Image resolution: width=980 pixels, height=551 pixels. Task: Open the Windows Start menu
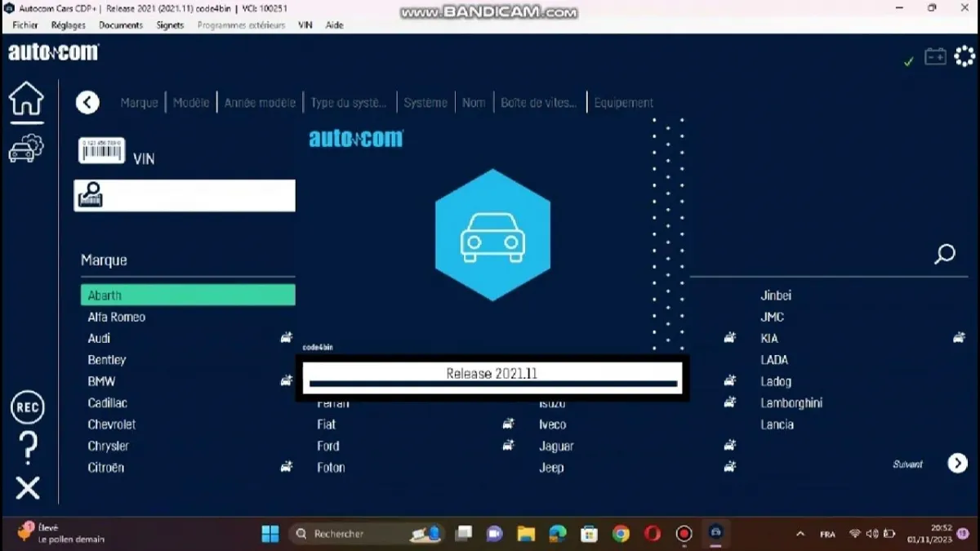click(270, 534)
